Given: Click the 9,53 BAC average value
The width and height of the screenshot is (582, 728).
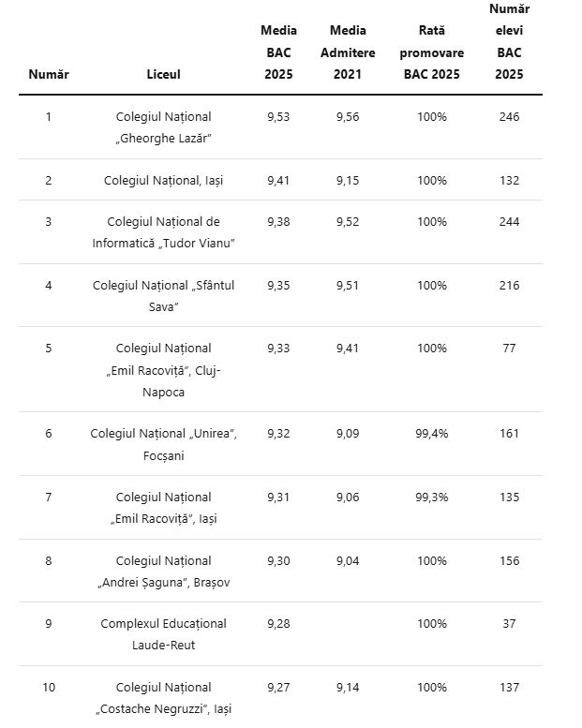Looking at the screenshot, I should tap(278, 116).
